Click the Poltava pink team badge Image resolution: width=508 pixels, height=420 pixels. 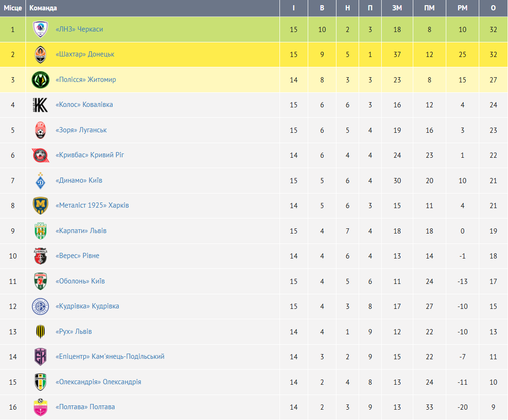[40, 407]
